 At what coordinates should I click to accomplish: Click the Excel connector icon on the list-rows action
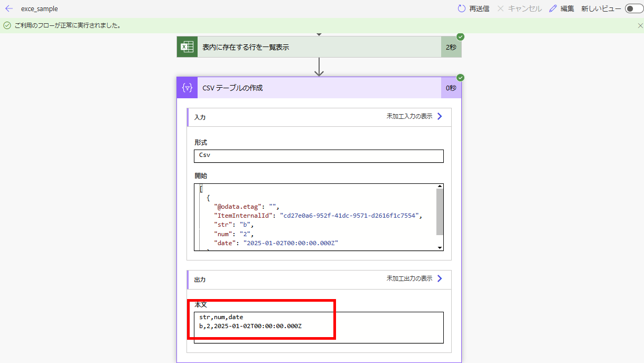coord(187,46)
